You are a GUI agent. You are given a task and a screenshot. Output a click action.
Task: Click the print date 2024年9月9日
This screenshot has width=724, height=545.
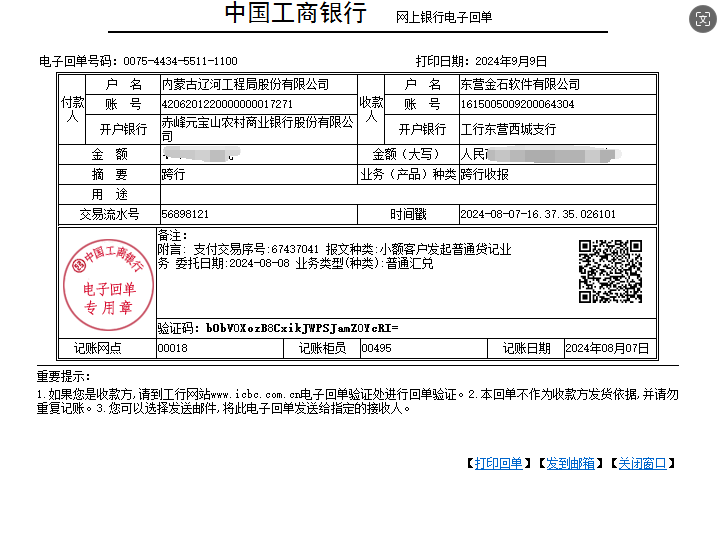click(511, 61)
